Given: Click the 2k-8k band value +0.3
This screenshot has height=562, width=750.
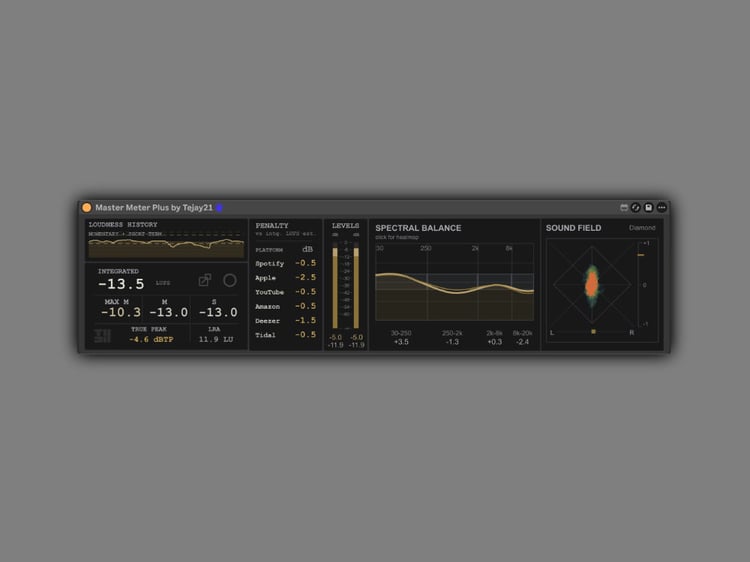Looking at the screenshot, I should coord(495,342).
